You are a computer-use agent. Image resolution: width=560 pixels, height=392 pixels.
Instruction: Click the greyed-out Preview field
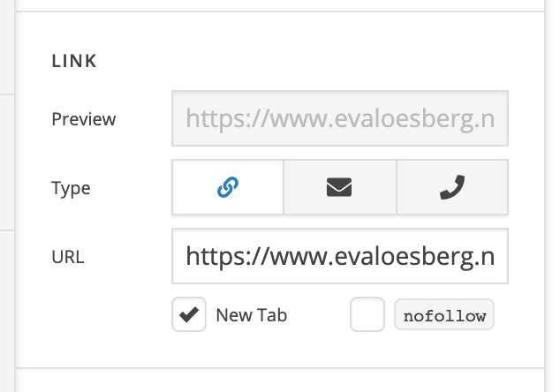340,118
